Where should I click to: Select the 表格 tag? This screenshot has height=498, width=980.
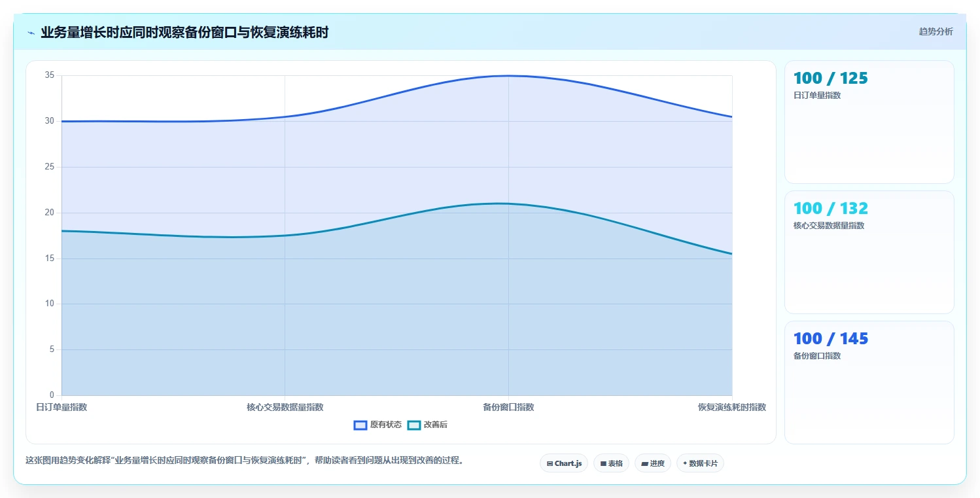point(611,463)
